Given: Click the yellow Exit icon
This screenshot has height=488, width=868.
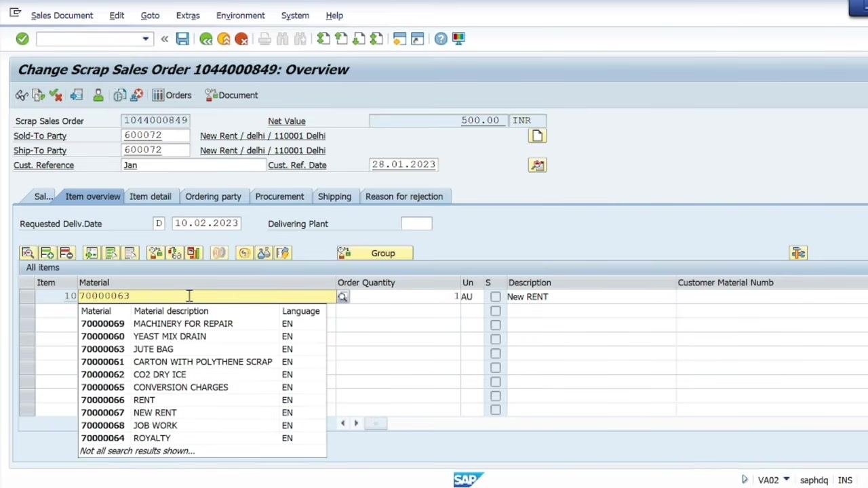Looking at the screenshot, I should (x=224, y=39).
